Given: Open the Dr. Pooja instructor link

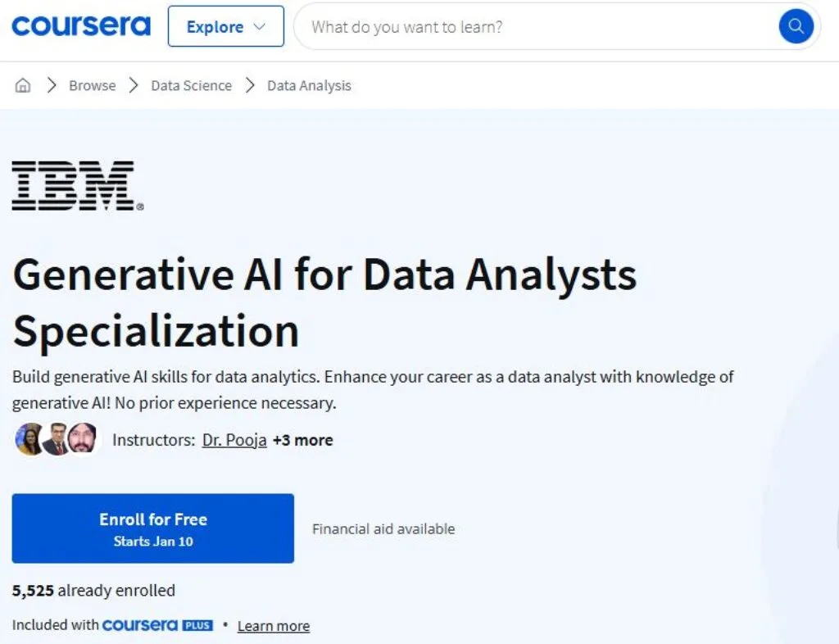Looking at the screenshot, I should tap(234, 440).
